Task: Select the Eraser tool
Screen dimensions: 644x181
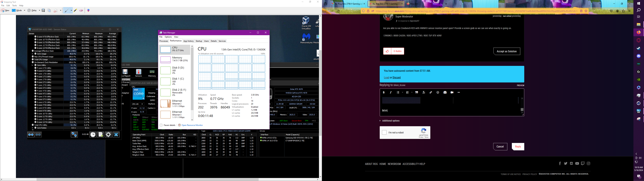Action: pyautogui.click(x=81, y=11)
